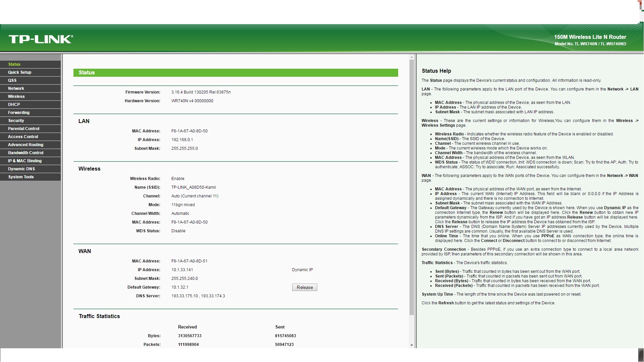This screenshot has height=362, width=644.
Task: Click the Wireless section heading
Action: tap(89, 169)
